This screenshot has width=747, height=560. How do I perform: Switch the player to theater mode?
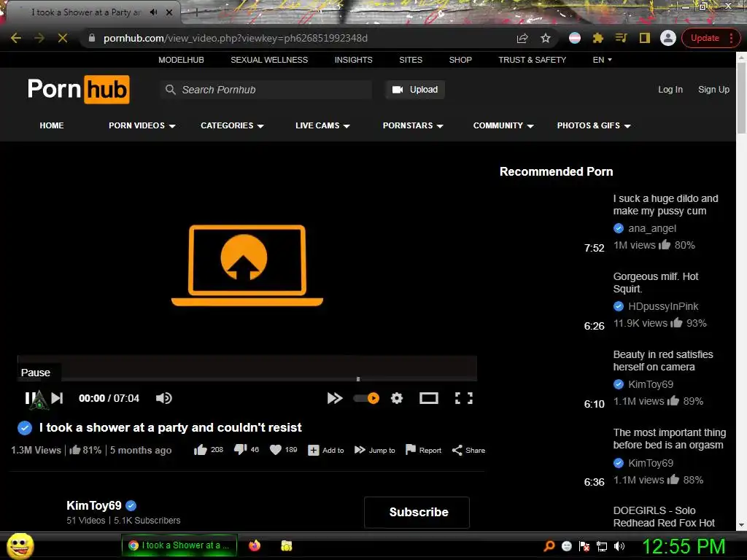429,398
